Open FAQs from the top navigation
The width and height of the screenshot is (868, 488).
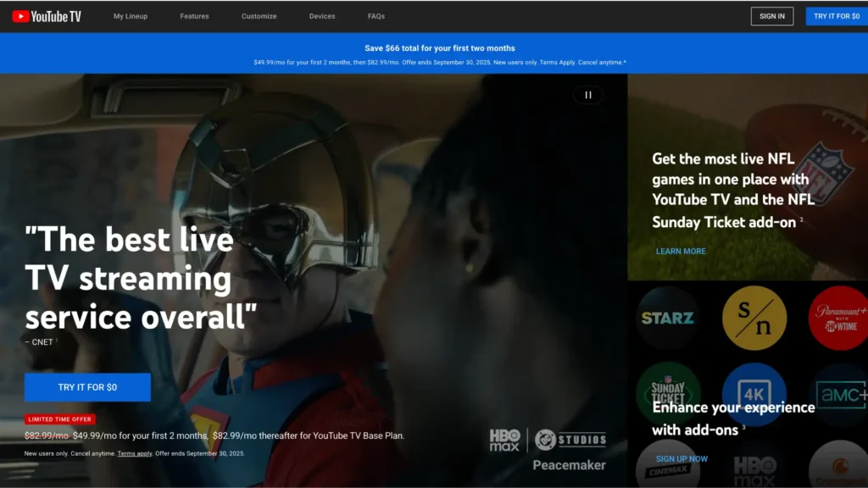point(376,16)
